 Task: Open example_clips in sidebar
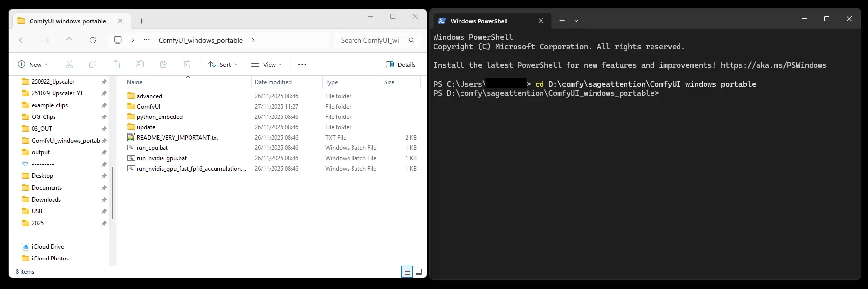coord(50,105)
